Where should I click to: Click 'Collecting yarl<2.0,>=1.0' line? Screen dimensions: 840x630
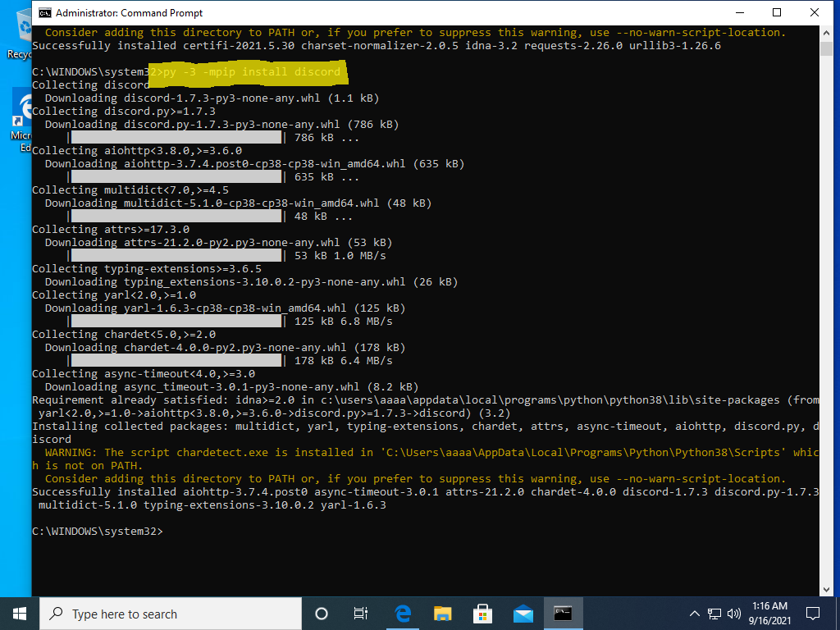click(113, 295)
